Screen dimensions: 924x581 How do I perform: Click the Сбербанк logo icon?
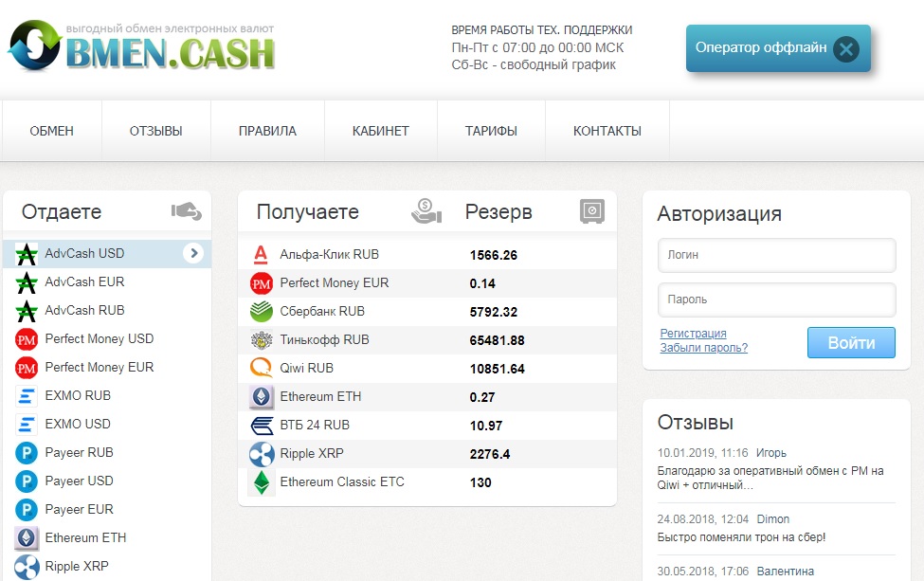pos(261,312)
